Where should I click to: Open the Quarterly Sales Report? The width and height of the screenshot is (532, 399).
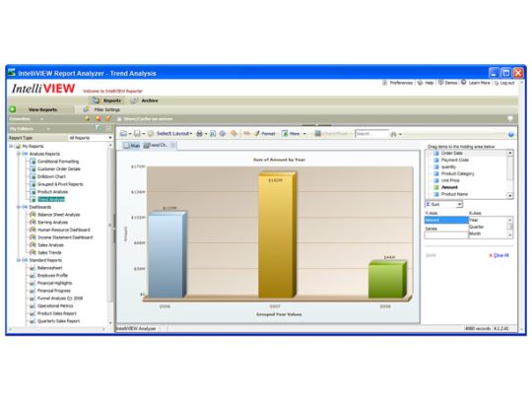(58, 321)
